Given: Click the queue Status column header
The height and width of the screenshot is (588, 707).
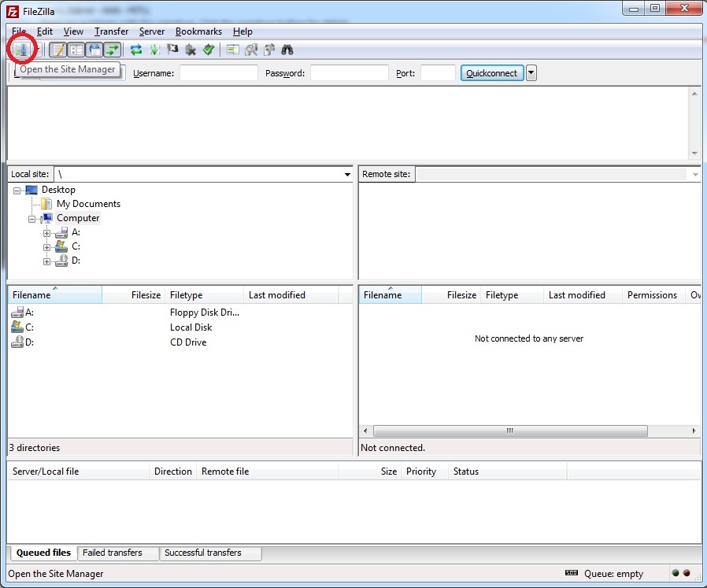Looking at the screenshot, I should (507, 472).
